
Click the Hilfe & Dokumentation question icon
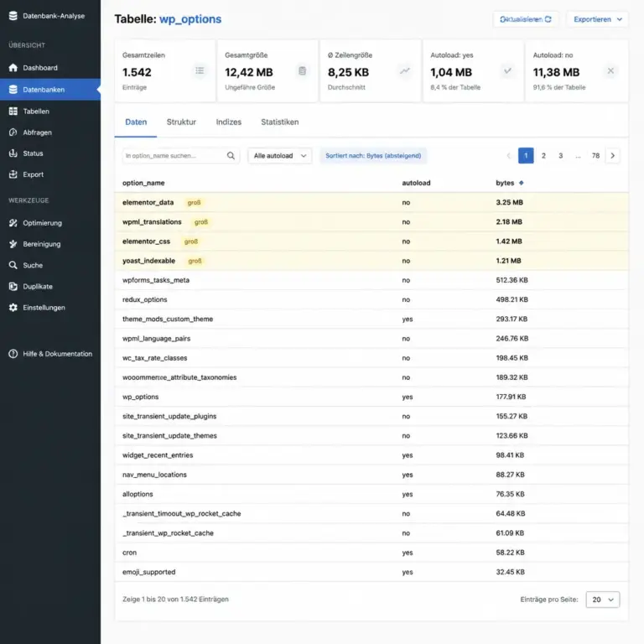pos(13,354)
